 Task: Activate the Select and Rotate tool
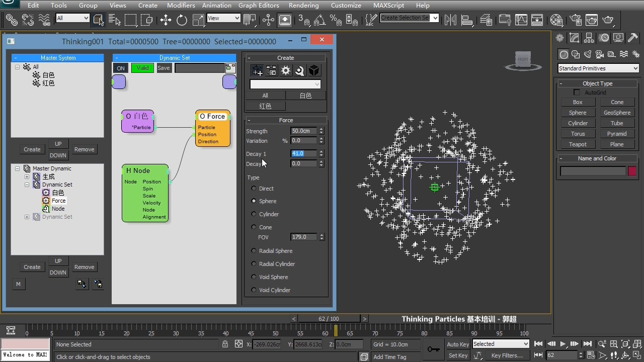pyautogui.click(x=182, y=20)
